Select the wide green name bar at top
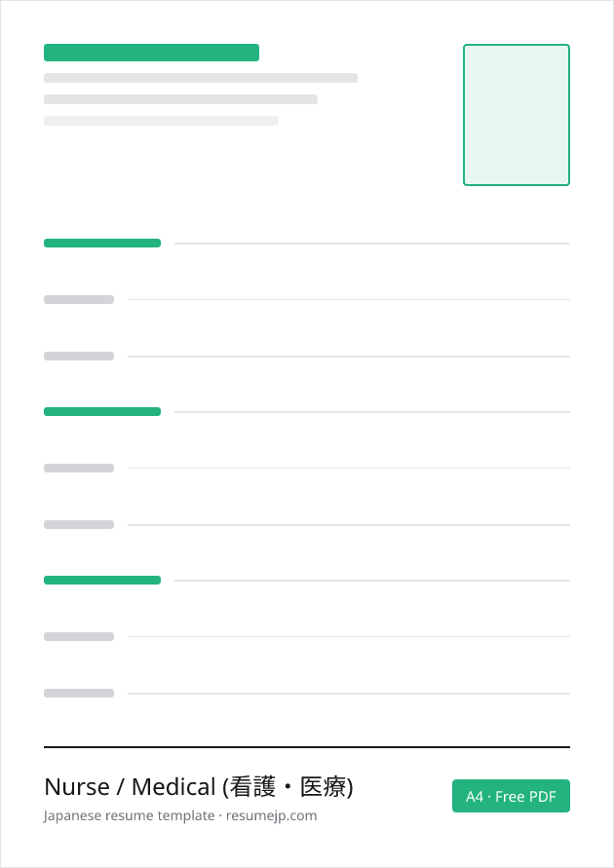 tap(151, 53)
